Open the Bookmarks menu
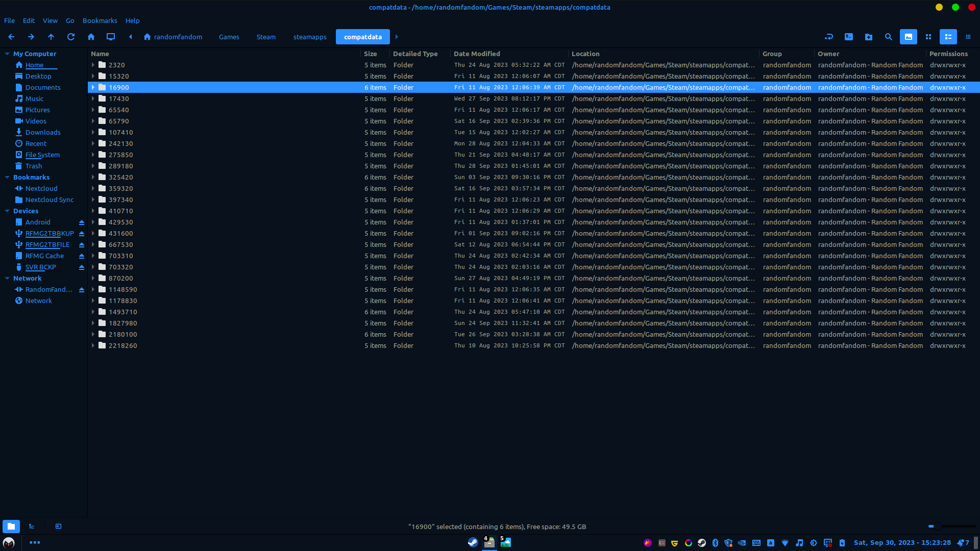This screenshot has width=980, height=551. coord(100,20)
